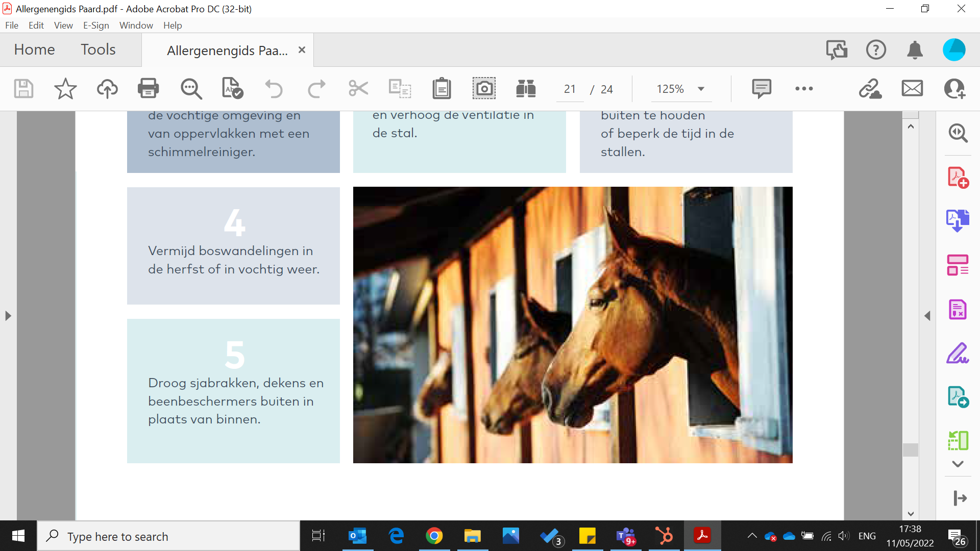Add document to starred favorites
Image resolution: width=980 pixels, height=551 pixels.
point(65,89)
